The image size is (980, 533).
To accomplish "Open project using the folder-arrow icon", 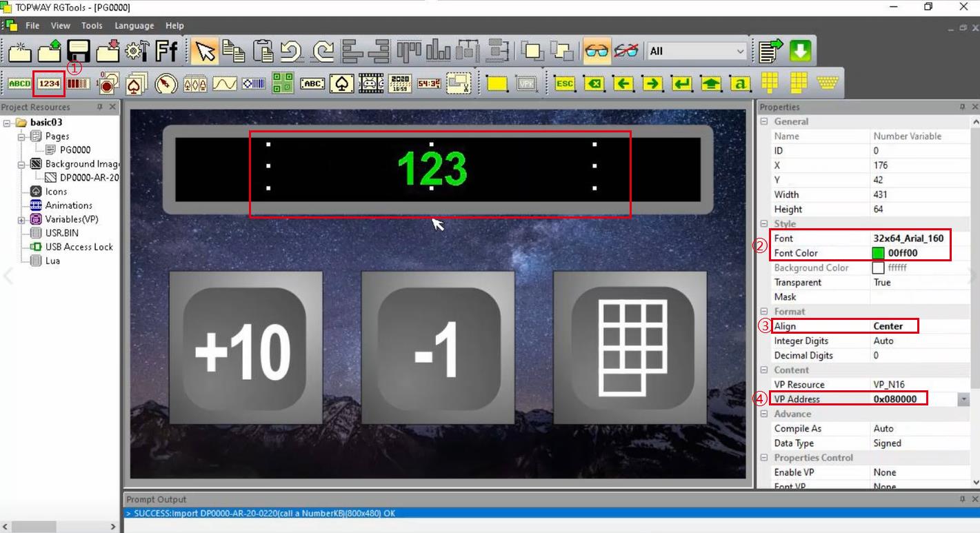I will coord(50,51).
